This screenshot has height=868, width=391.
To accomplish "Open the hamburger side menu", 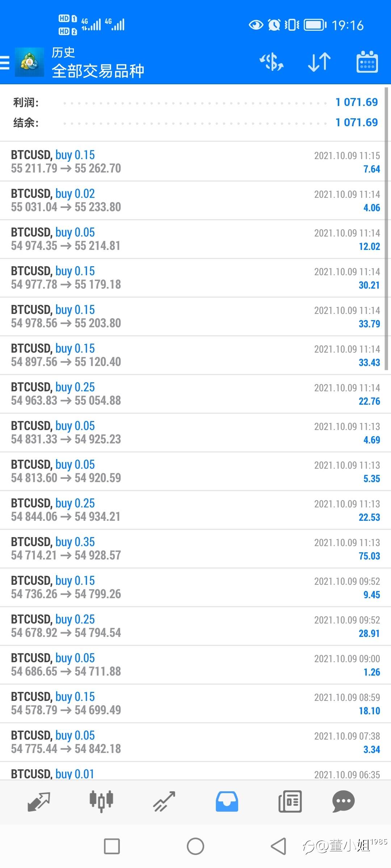I will [x=5, y=63].
